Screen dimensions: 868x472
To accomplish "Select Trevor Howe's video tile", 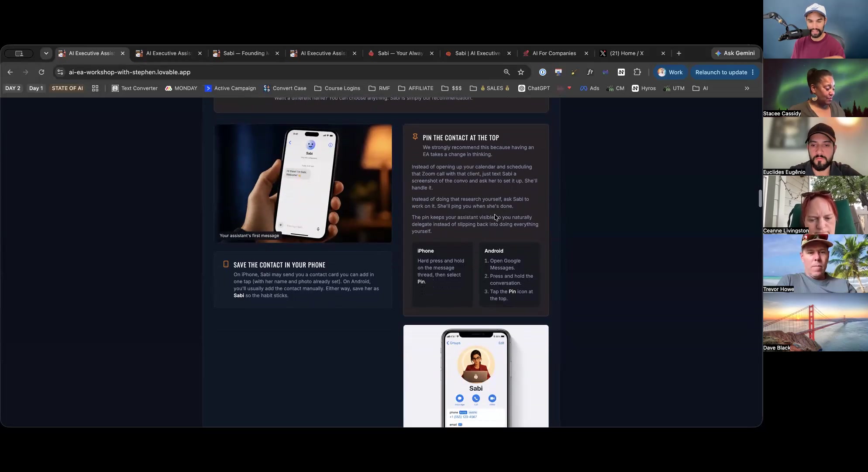I will pos(816,264).
